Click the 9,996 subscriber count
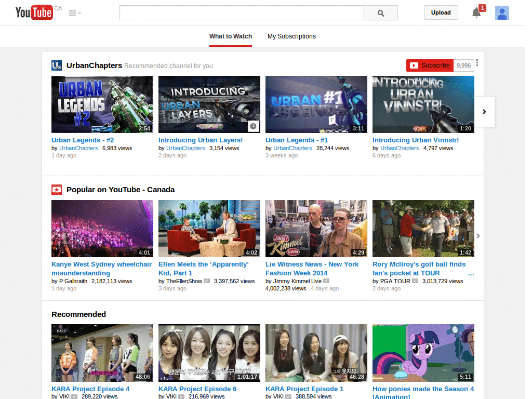Viewport: 532px width, 399px height. click(463, 65)
